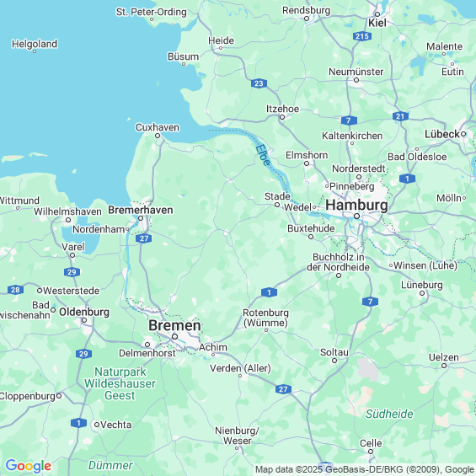The image size is (476, 476).
Task: Open the Google logo link
Action: tap(29, 466)
